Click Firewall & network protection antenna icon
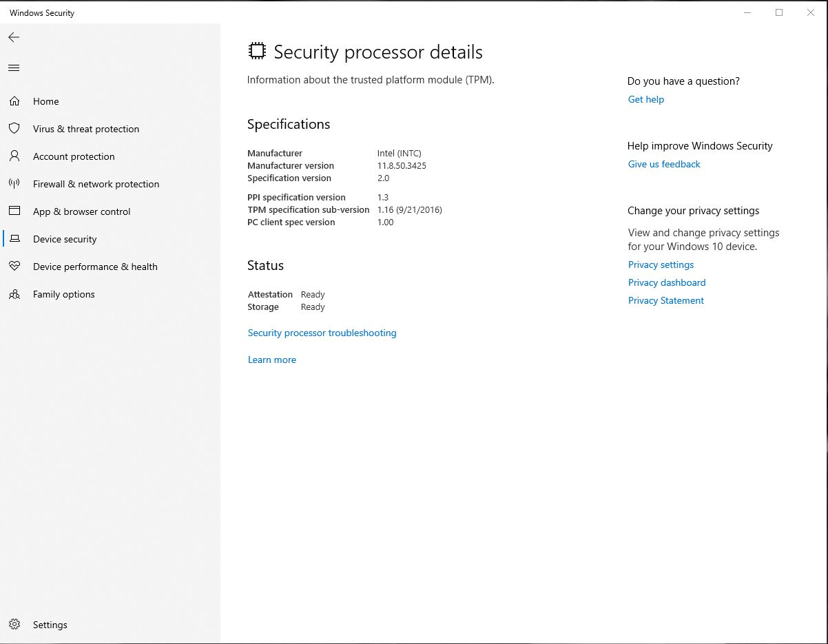 point(14,184)
